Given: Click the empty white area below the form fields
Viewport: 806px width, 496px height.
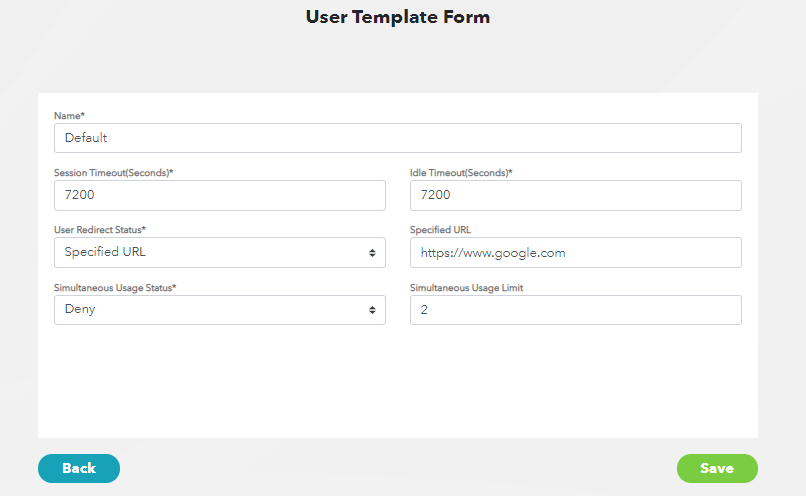Looking at the screenshot, I should [397, 385].
